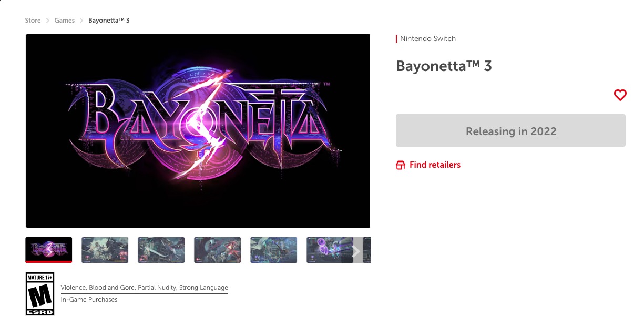Select the fourth screenshot thumbnail
Viewport: 644px width, 336px height.
tap(218, 250)
